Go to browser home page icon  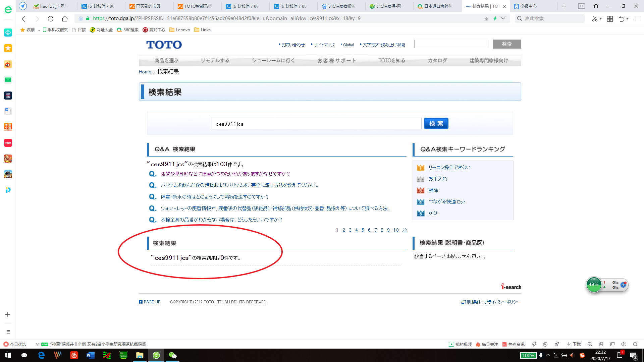coord(65,19)
